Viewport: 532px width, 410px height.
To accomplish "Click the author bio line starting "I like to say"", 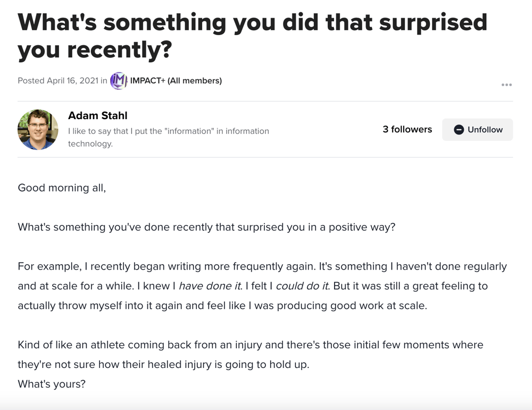I will coord(169,131).
